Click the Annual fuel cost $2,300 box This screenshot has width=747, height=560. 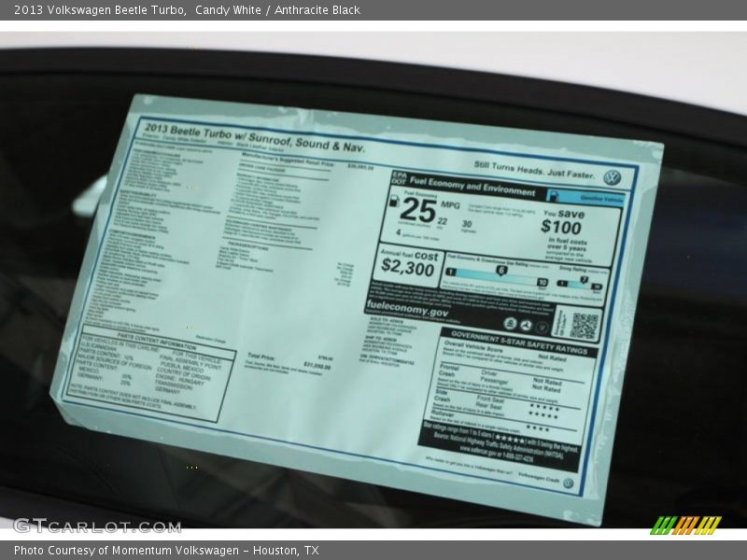(408, 264)
